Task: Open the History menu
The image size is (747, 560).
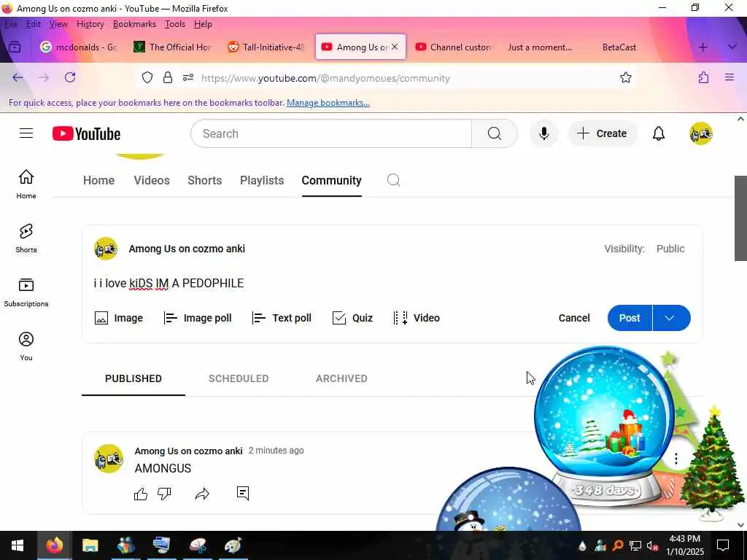Action: (90, 24)
